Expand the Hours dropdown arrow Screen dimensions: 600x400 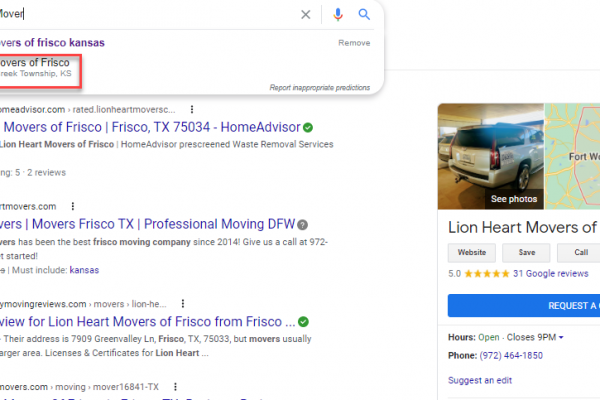[561, 337]
